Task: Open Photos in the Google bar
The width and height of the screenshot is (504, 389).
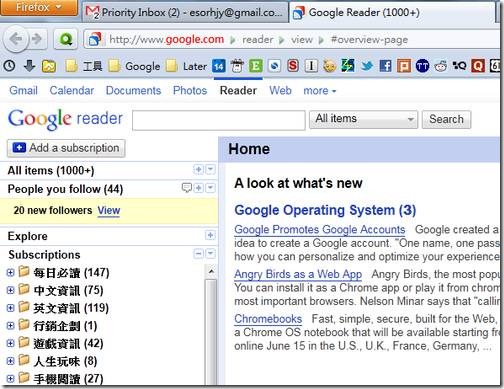Action: (190, 90)
